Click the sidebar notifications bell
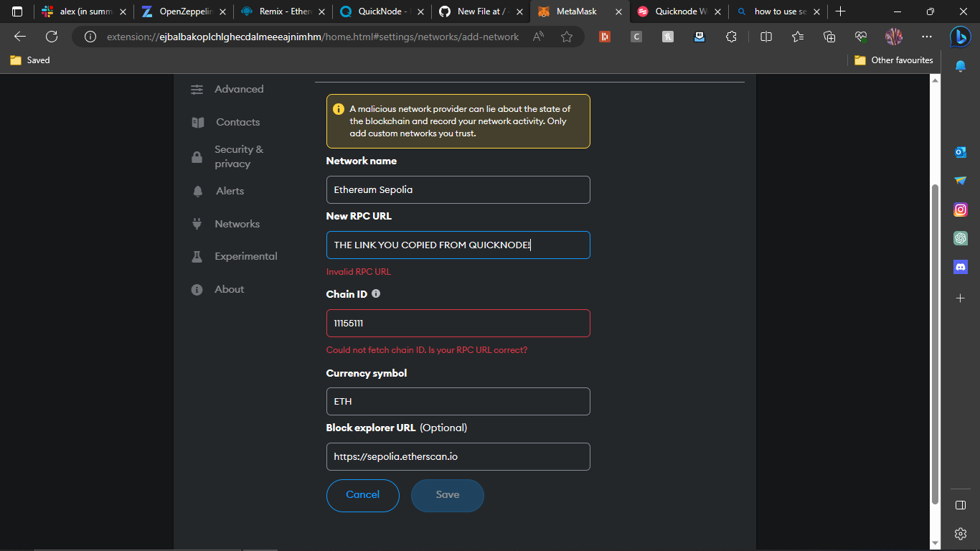The width and height of the screenshot is (980, 551). click(961, 66)
